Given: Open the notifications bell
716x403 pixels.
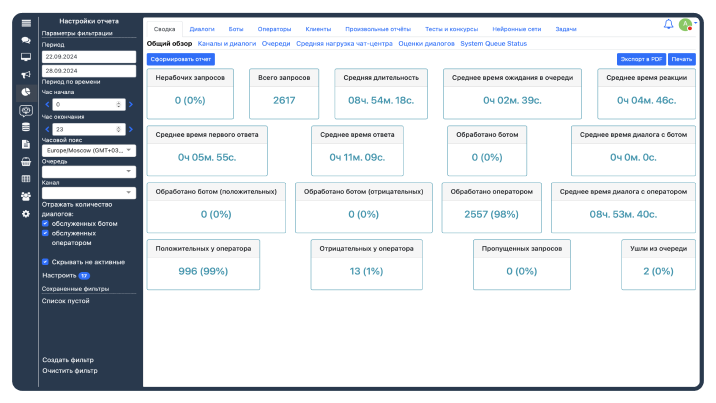Looking at the screenshot, I should [x=669, y=24].
